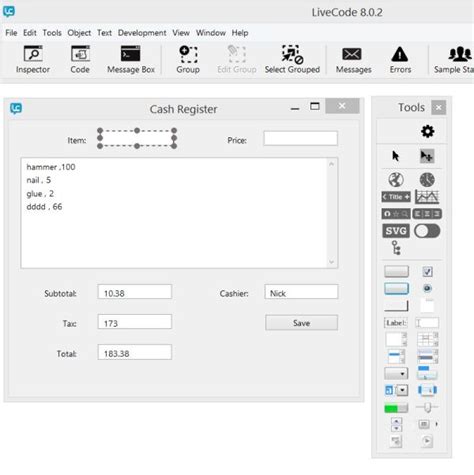Click the Tax field showing 173
474x475 pixels.
(135, 322)
